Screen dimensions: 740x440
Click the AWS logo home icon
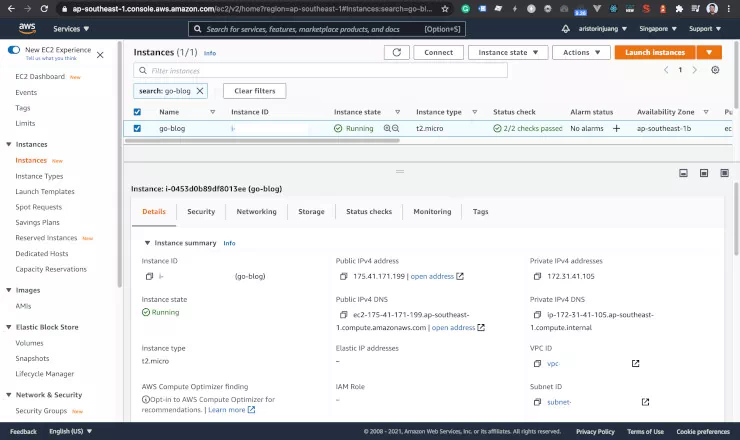(x=27, y=28)
